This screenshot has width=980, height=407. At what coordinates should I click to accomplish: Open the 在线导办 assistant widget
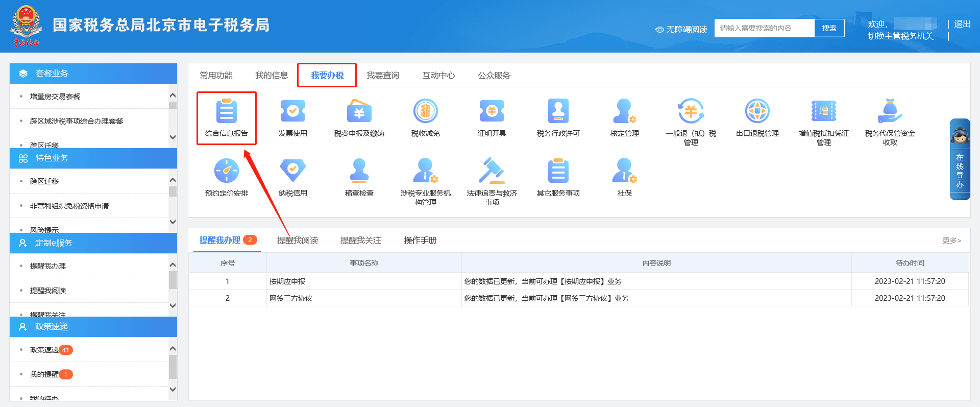pos(960,159)
